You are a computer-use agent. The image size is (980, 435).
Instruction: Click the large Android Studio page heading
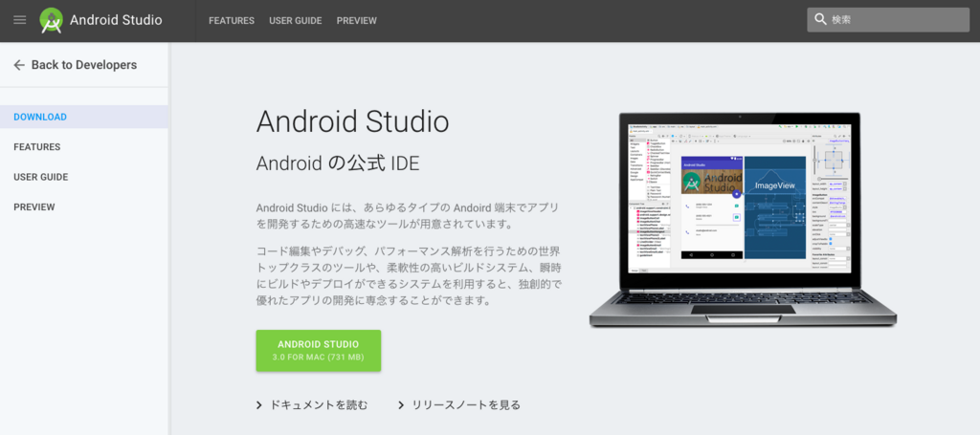(352, 122)
